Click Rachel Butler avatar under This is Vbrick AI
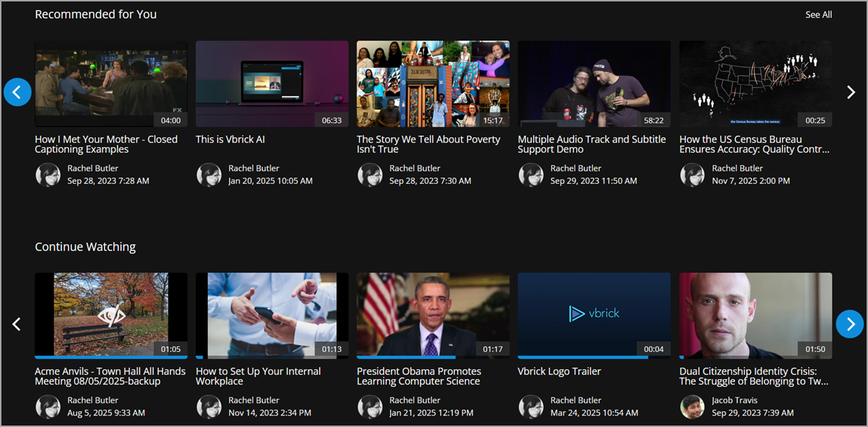 pos(209,175)
